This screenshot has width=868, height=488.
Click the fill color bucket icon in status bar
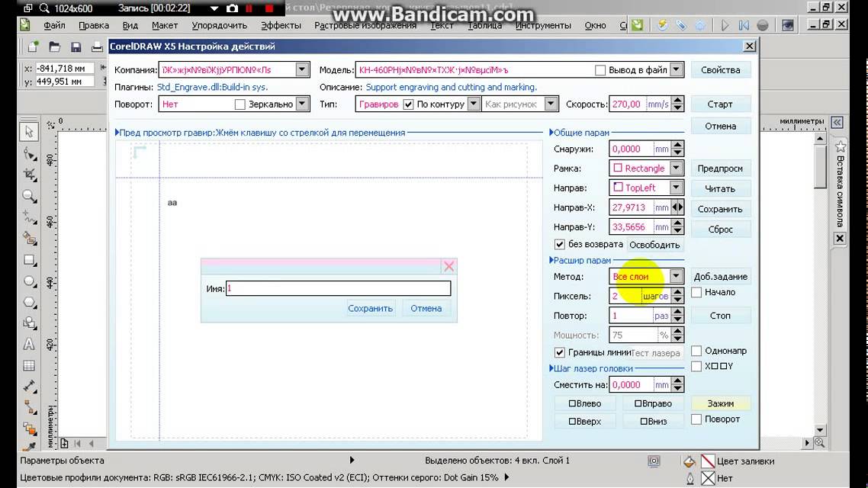[x=690, y=461]
